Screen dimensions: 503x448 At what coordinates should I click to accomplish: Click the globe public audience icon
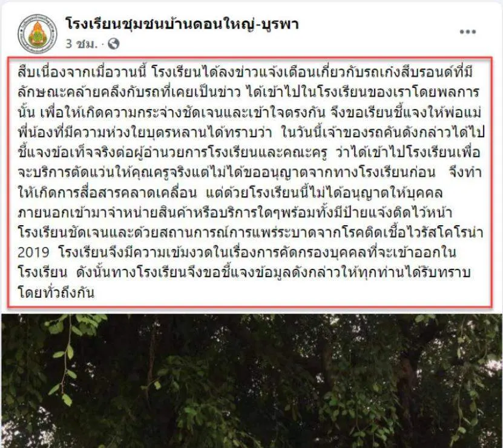(x=114, y=44)
